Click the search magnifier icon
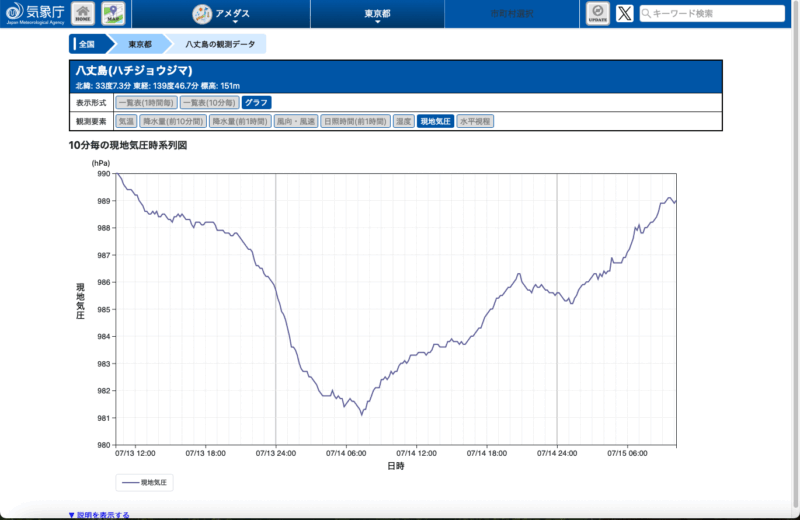This screenshot has height=520, width=800. [646, 13]
